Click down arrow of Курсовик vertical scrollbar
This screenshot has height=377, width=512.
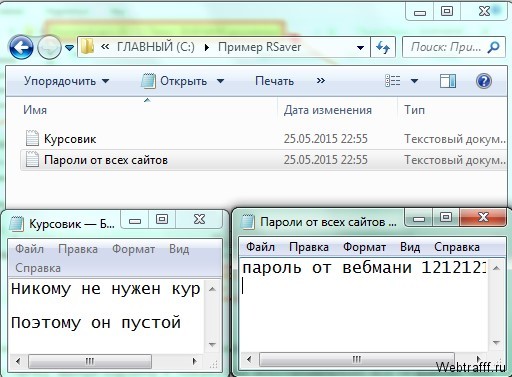click(212, 344)
